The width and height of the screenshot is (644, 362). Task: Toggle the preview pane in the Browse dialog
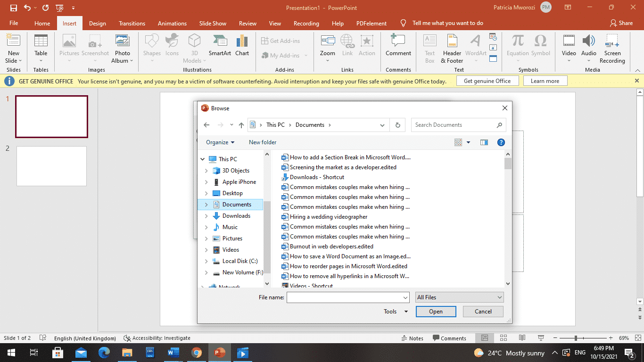coord(484,142)
